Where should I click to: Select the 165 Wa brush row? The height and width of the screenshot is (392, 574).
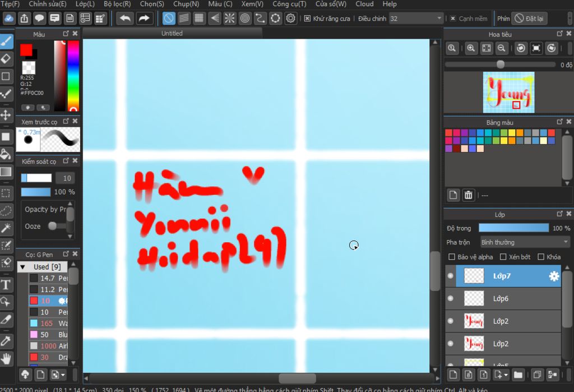click(x=48, y=323)
